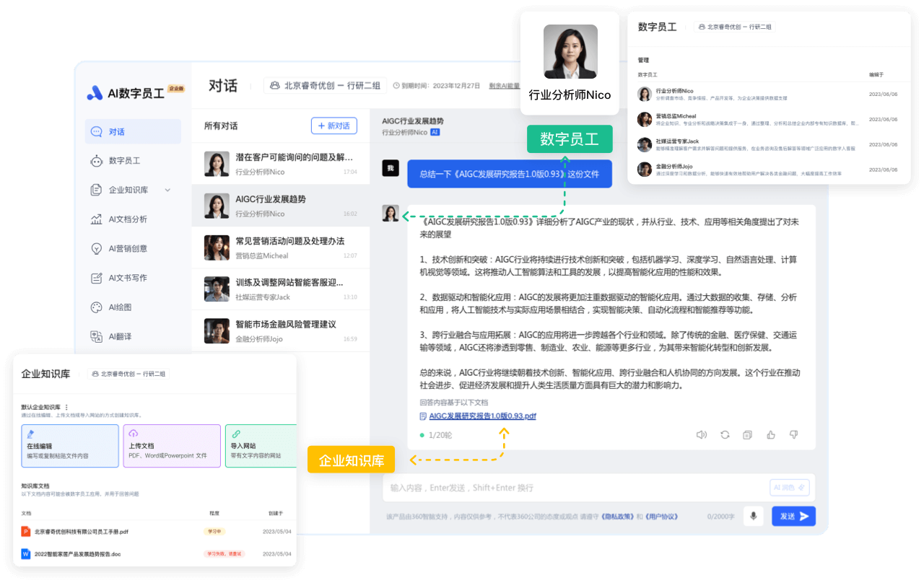The width and height of the screenshot is (924, 583).
Task: Click the 学习中 status tag
Action: click(214, 532)
